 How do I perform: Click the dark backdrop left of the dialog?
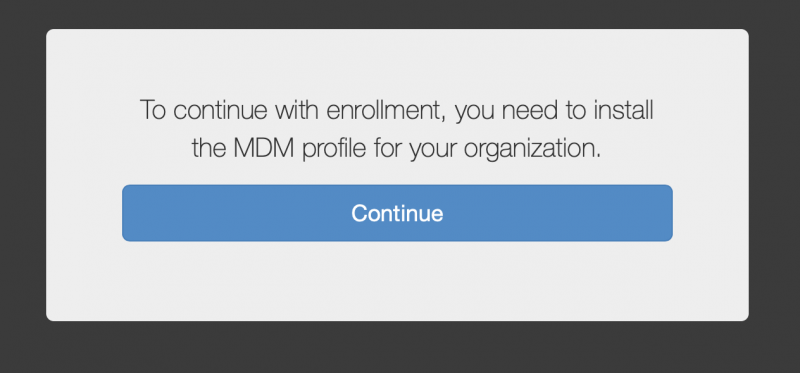click(22, 186)
